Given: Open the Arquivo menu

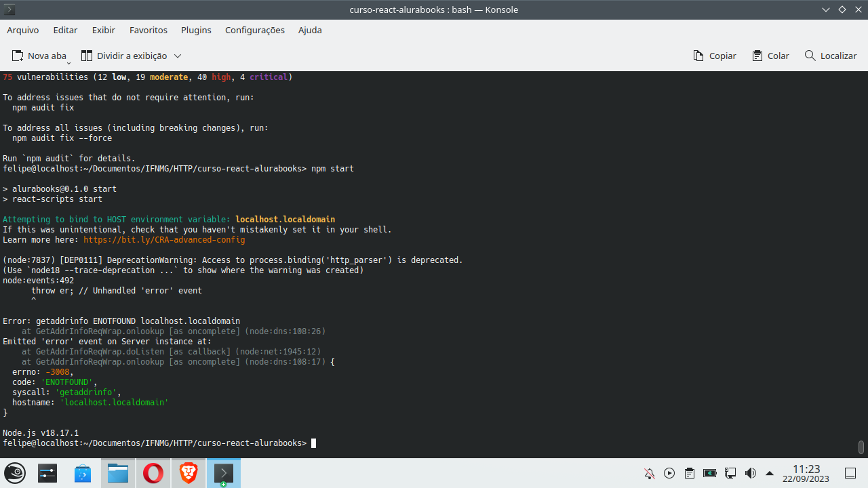Looking at the screenshot, I should [23, 30].
